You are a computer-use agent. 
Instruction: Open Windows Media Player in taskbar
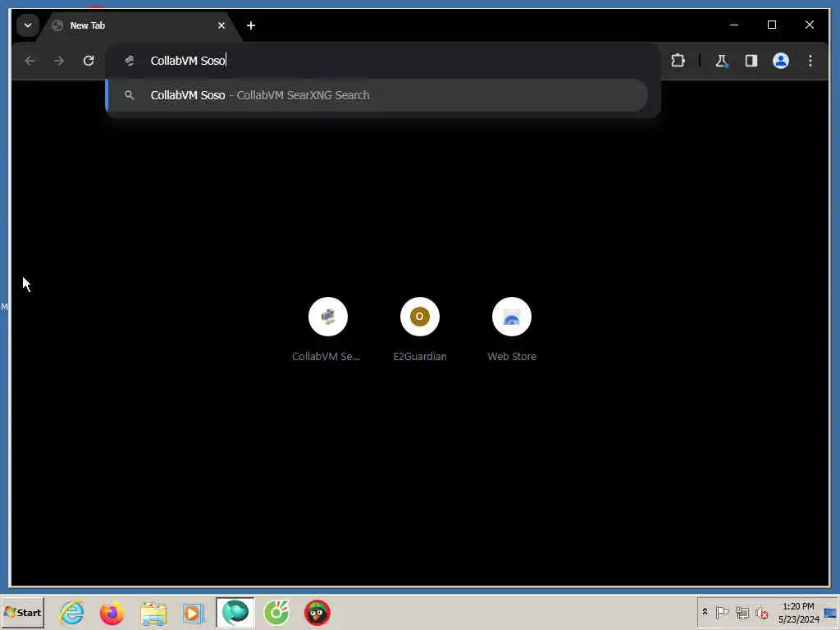point(193,613)
